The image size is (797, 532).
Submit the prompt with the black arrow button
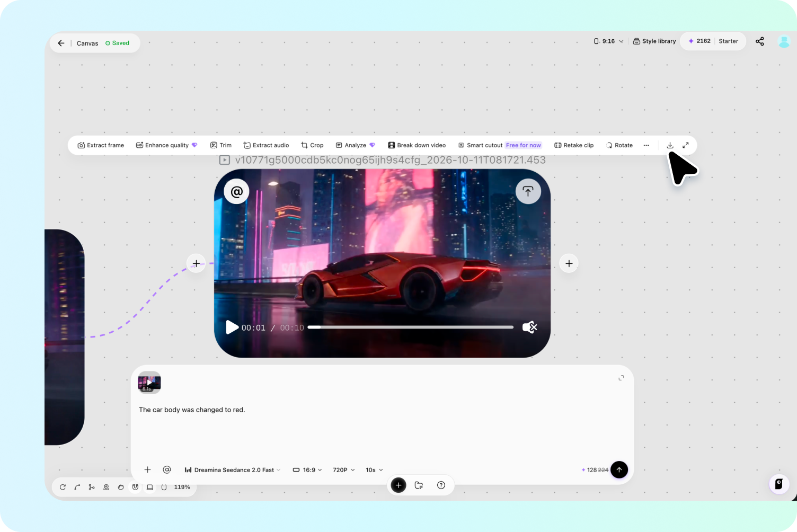click(x=619, y=469)
